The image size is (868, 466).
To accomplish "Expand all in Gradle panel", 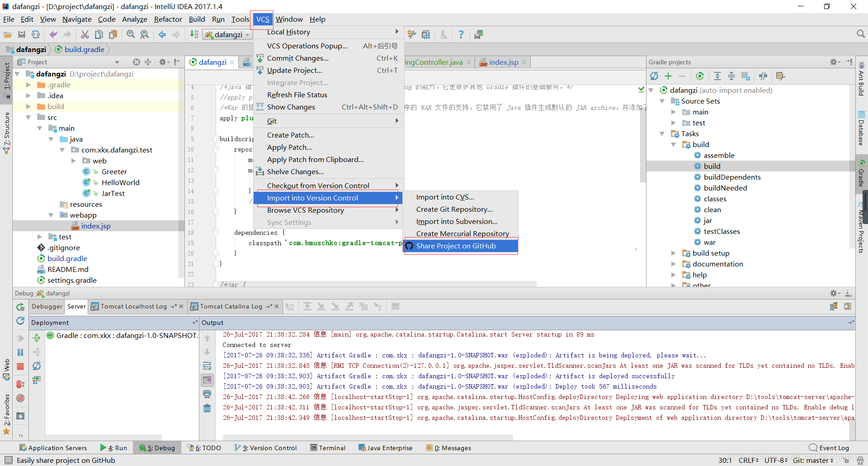I will [717, 76].
